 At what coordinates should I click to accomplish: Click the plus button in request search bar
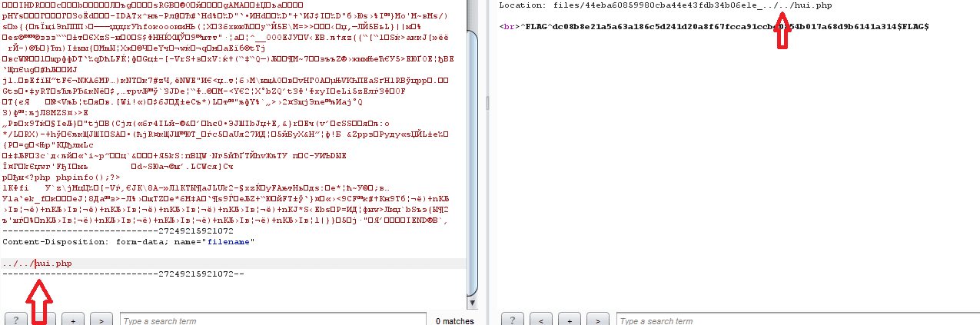click(x=73, y=319)
